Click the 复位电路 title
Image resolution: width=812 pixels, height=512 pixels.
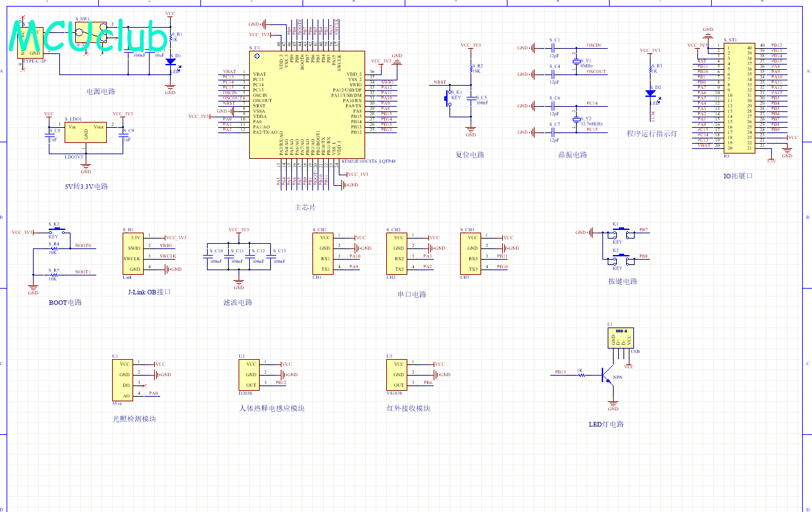click(x=470, y=155)
